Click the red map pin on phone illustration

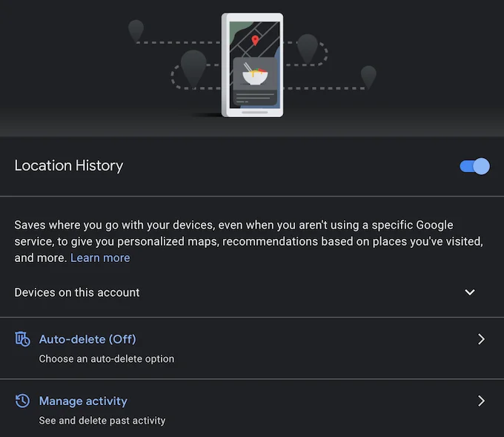pyautogui.click(x=255, y=39)
